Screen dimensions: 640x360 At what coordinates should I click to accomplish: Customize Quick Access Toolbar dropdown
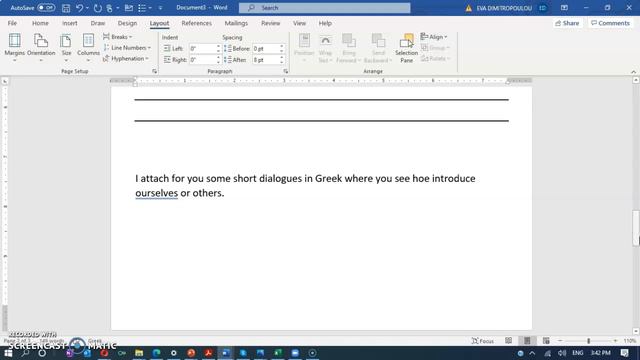(160, 8)
